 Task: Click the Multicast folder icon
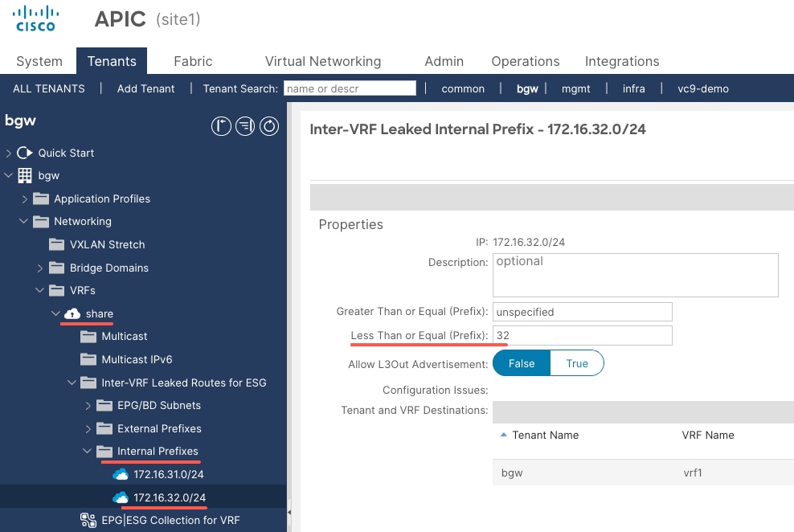pyautogui.click(x=88, y=336)
